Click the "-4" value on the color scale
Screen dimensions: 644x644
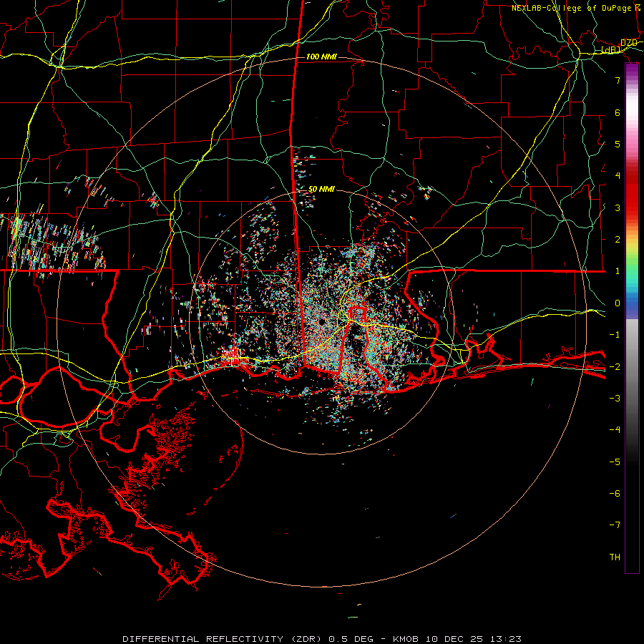pyautogui.click(x=615, y=430)
